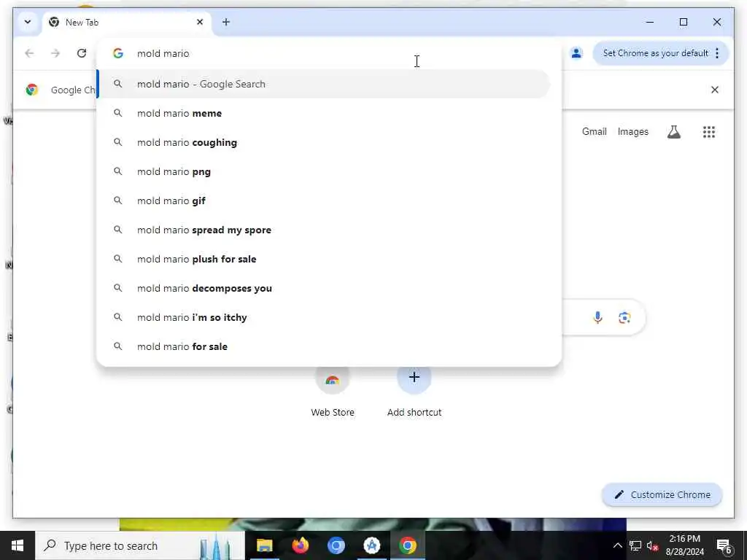The width and height of the screenshot is (747, 560).
Task: Choose suggestion 'mold mario meme'
Action: click(x=324, y=113)
